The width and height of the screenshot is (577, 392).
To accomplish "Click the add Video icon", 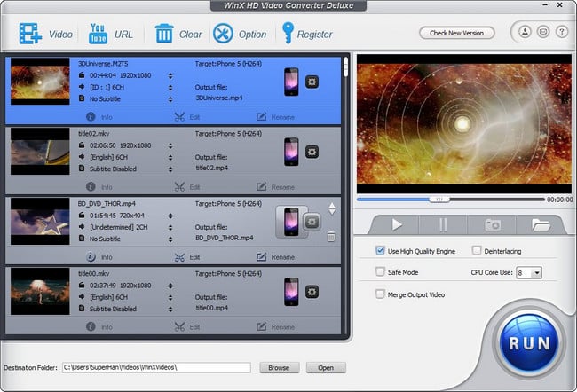I will (x=30, y=34).
